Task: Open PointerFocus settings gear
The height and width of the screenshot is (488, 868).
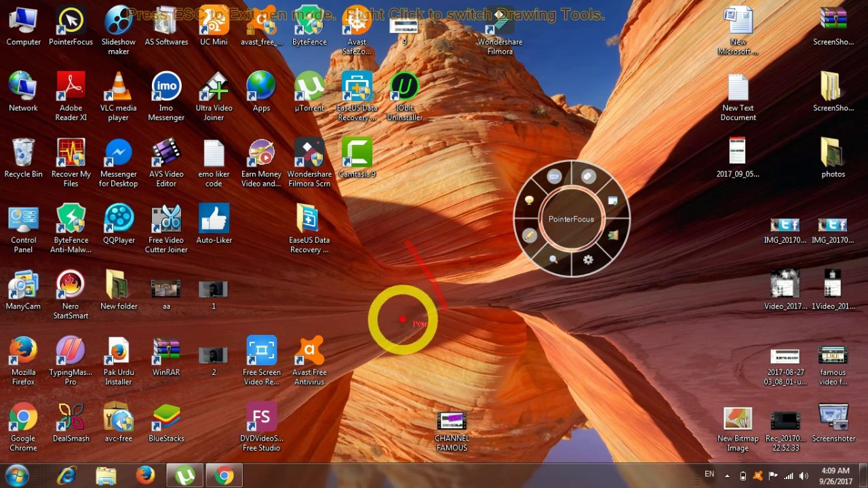Action: (588, 260)
